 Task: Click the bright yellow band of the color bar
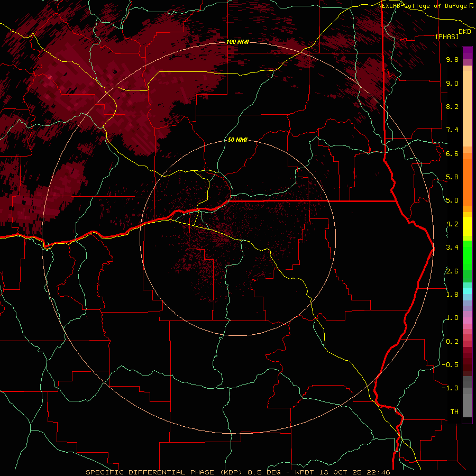click(x=467, y=226)
